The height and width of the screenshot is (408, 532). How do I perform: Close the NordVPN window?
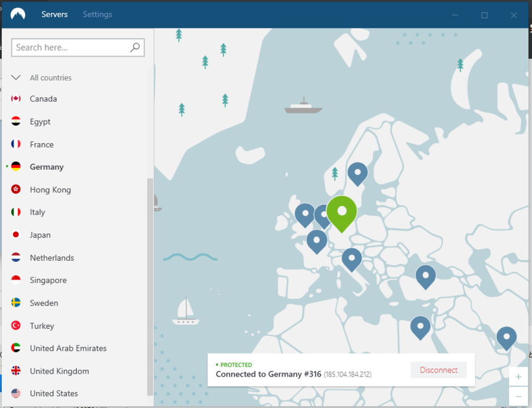514,15
